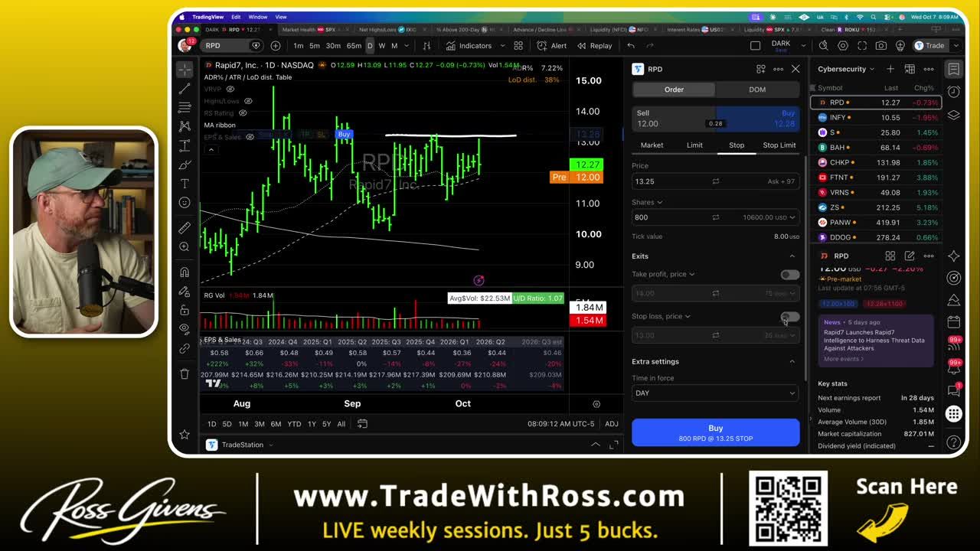The width and height of the screenshot is (980, 551).
Task: Select the brush drawing tool
Action: coord(185,165)
